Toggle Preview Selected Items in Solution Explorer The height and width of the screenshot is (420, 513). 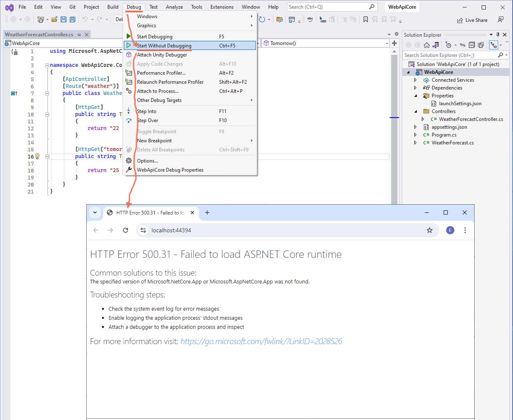494,45
